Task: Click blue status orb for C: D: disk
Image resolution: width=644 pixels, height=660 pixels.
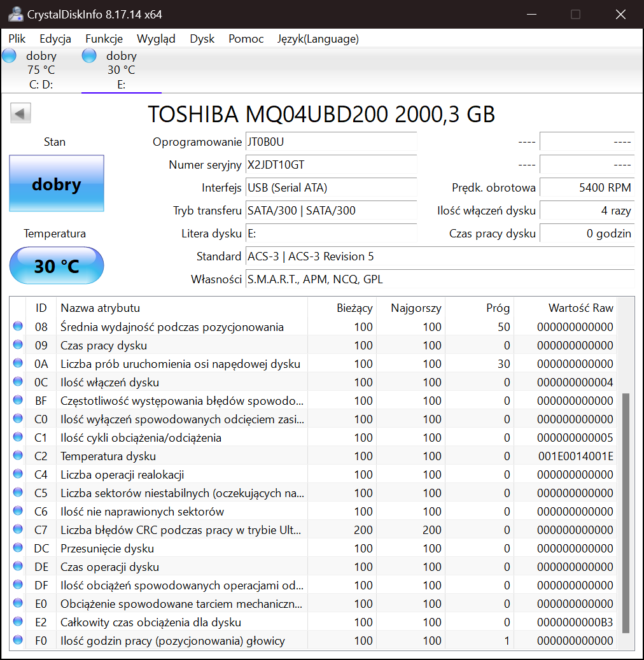Action: pos(10,55)
